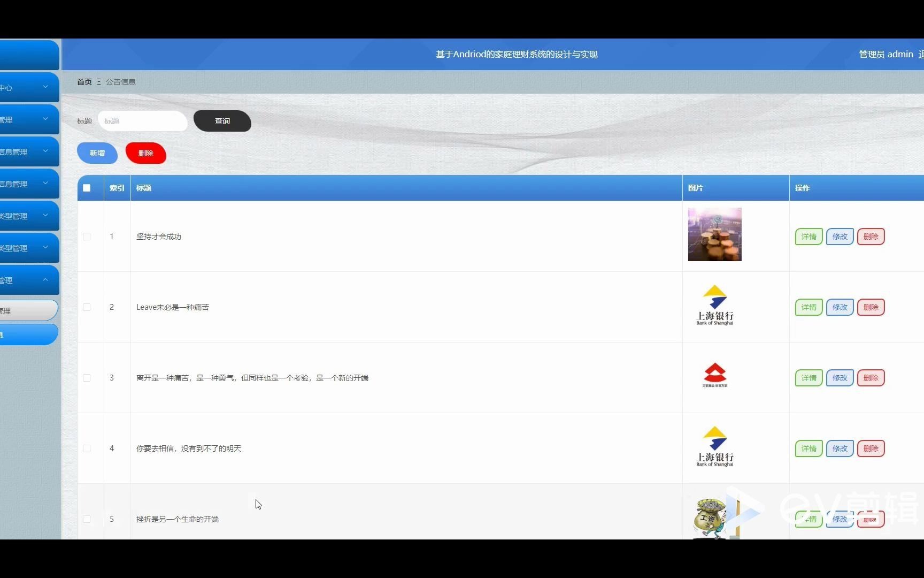Screen dimensions: 924x578
Task: Open 详情 for row three 离开是一种痛苦
Action: (809, 378)
